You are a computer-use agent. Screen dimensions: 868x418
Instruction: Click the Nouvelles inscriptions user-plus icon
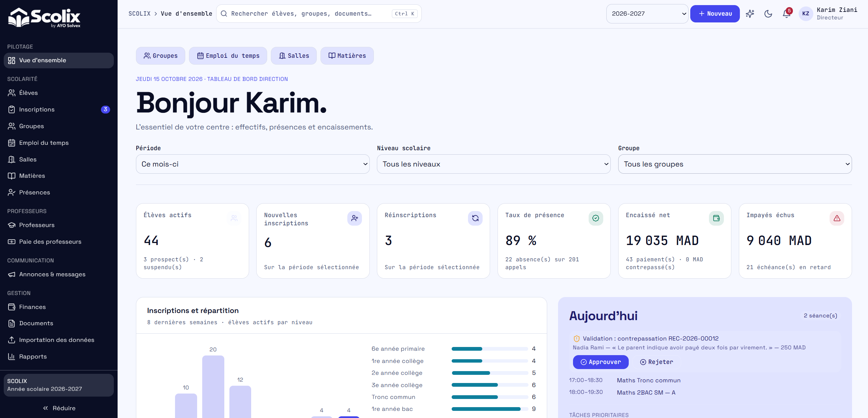point(354,218)
